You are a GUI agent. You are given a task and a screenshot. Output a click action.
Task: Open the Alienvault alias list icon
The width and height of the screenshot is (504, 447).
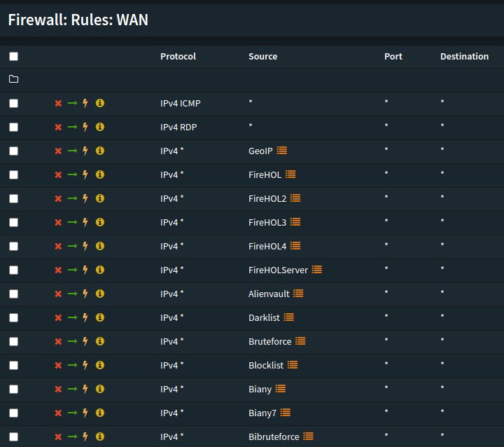pos(298,294)
